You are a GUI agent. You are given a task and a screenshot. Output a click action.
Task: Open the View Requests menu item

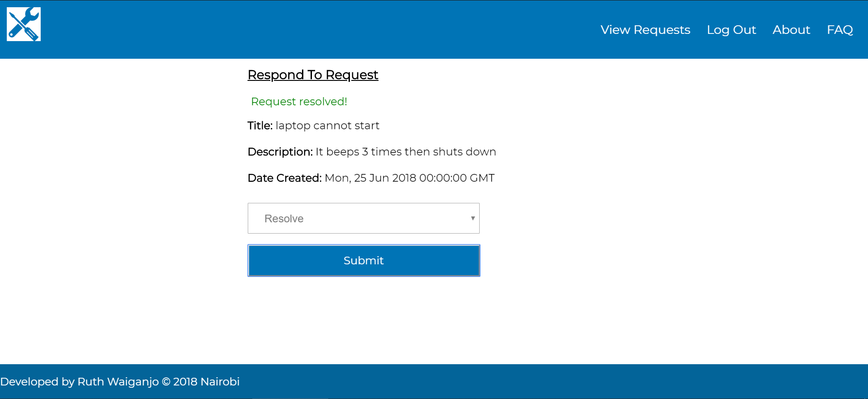click(x=645, y=30)
